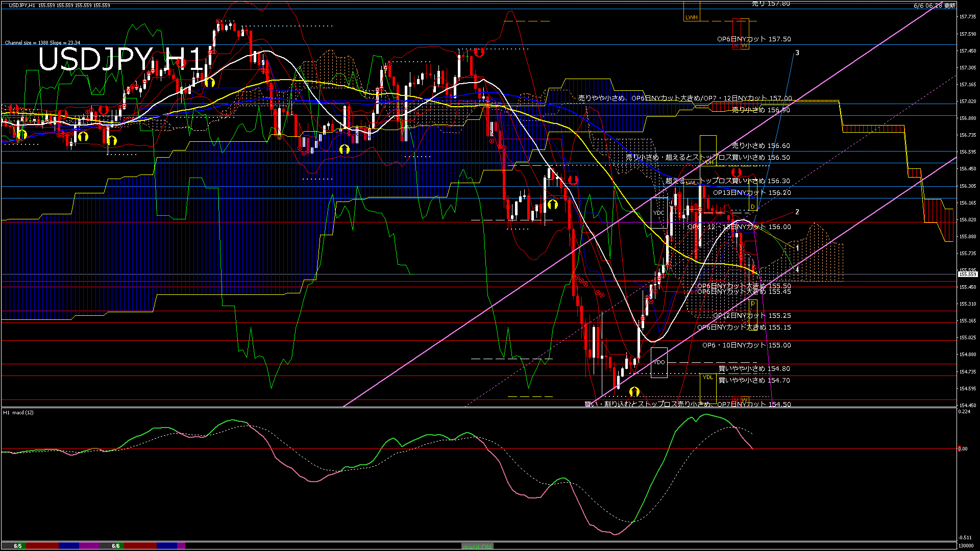Click the current price tag 155.559
The width and height of the screenshot is (980, 551).
967,274
